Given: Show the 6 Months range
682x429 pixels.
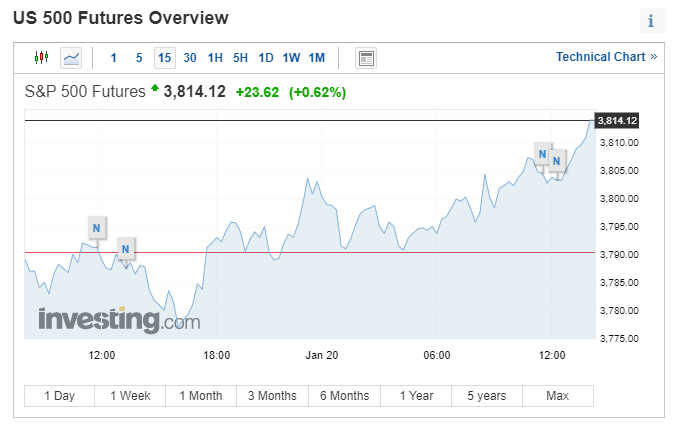Looking at the screenshot, I should [x=344, y=396].
